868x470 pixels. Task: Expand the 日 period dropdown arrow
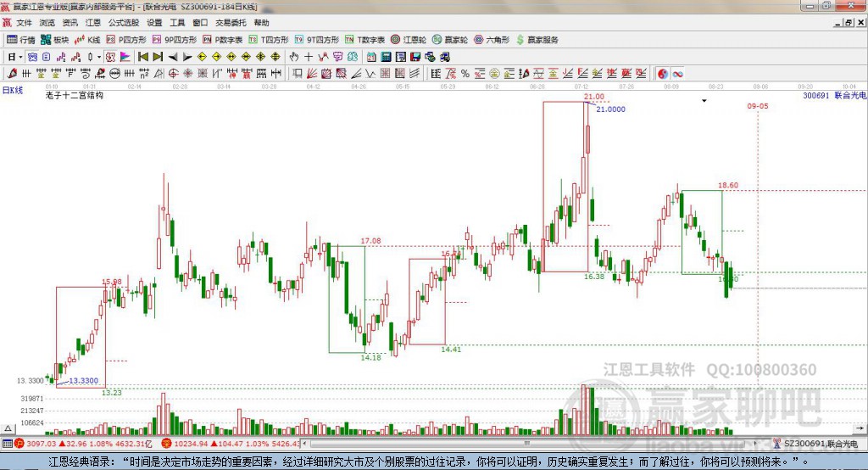[x=21, y=57]
